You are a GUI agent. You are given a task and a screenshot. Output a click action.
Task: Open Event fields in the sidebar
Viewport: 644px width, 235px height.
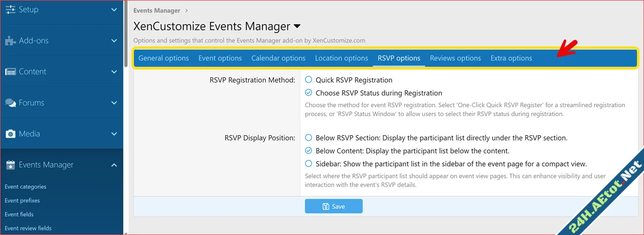click(x=19, y=214)
